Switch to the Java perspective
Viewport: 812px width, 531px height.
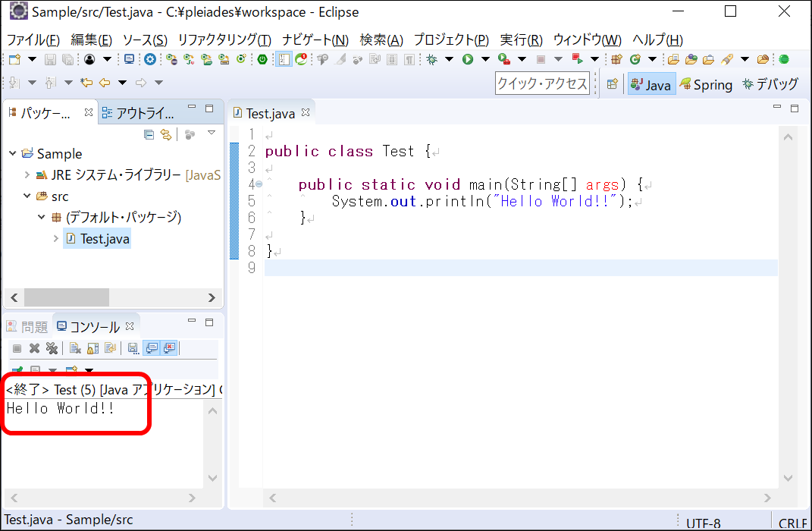click(x=651, y=84)
